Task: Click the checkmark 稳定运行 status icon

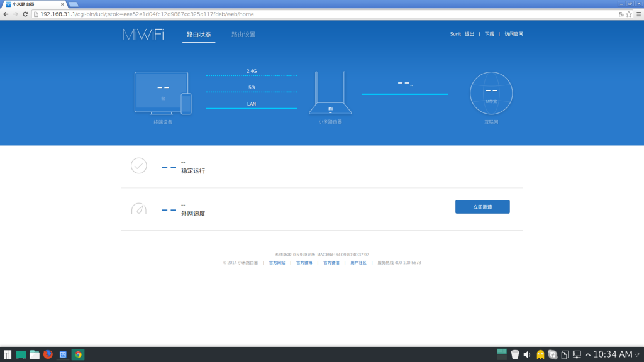Action: coord(139,166)
